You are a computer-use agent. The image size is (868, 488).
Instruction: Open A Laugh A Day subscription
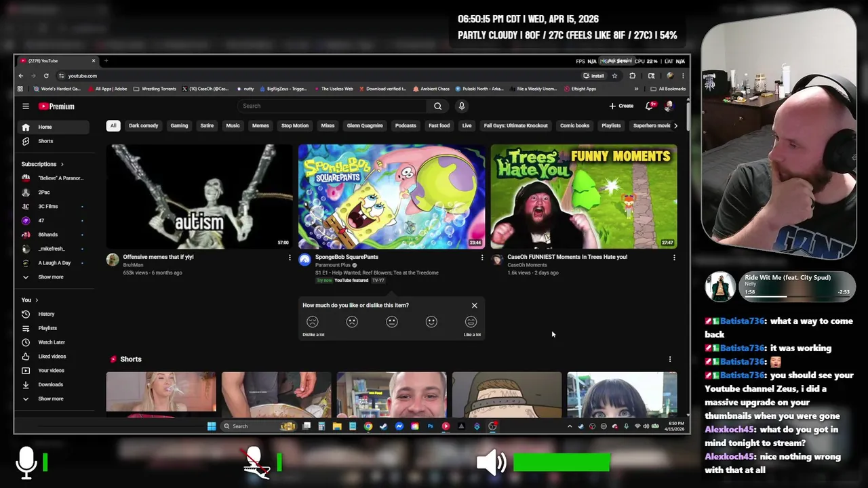tap(54, 263)
